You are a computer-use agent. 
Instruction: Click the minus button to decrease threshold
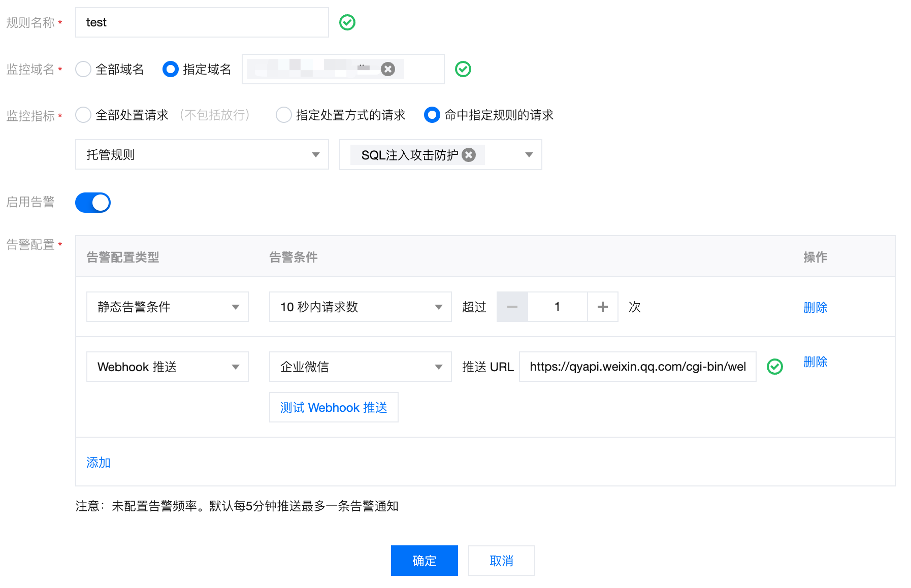click(512, 307)
